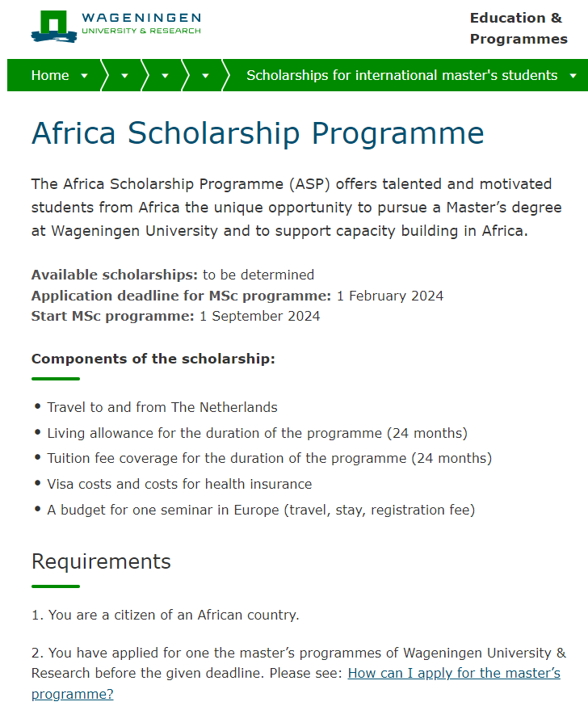
Task: Open Scholarships for international master's students breadcrumb
Action: coord(401,75)
